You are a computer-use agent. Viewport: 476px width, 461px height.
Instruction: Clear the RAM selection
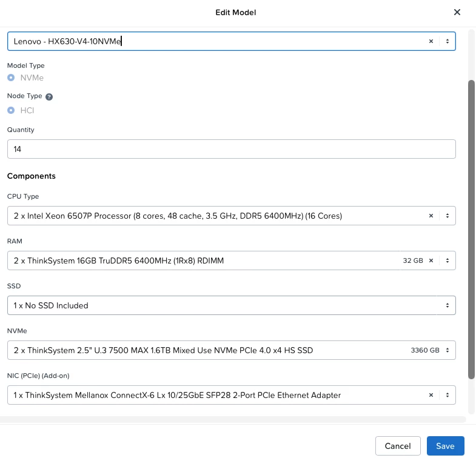point(431,260)
